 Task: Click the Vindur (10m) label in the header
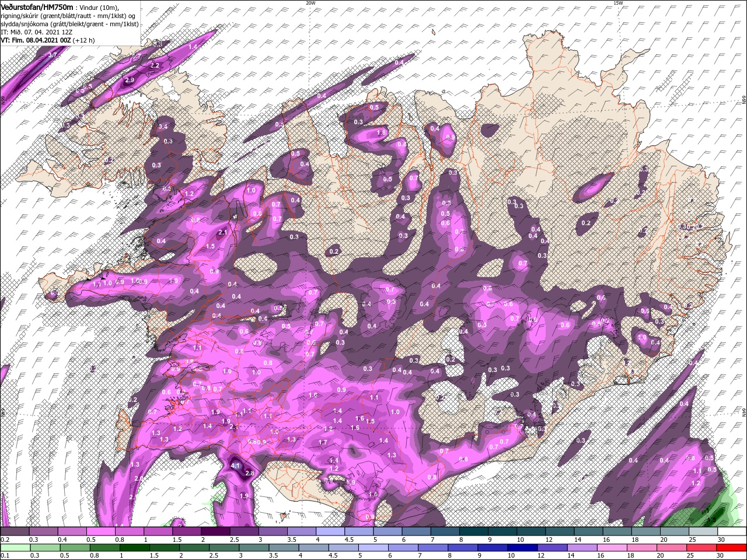[100, 6]
